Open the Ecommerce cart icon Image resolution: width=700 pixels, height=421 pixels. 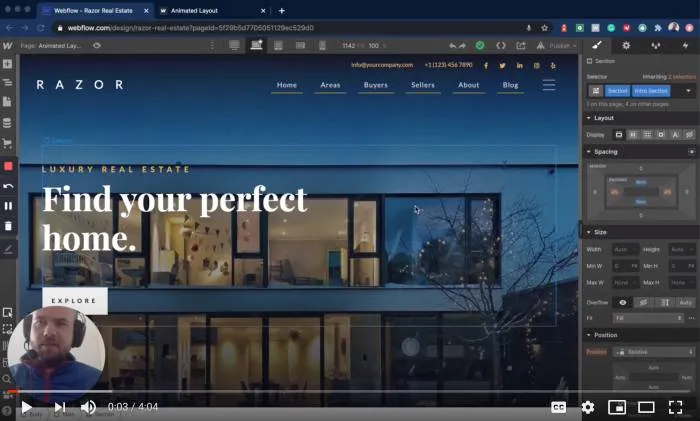click(8, 143)
